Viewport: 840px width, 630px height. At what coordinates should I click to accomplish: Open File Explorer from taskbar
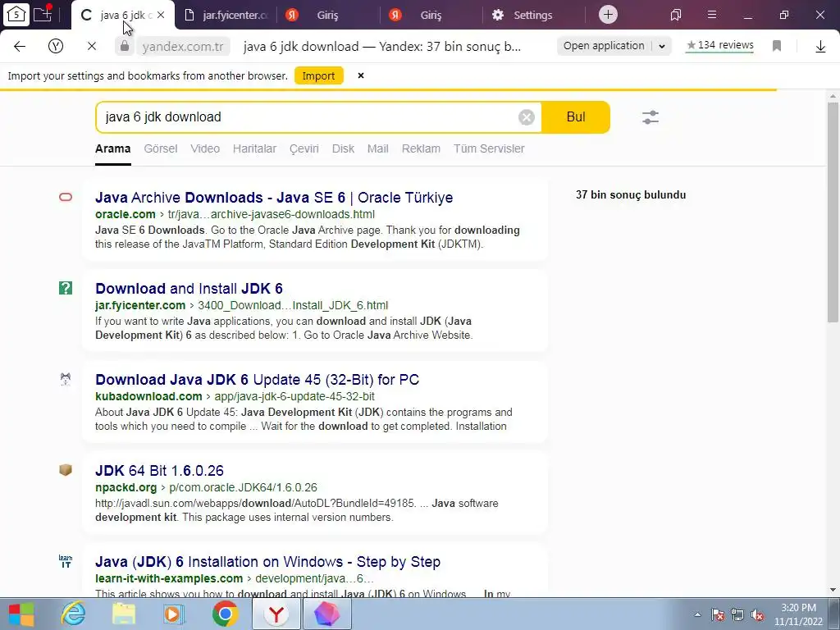pos(123,614)
